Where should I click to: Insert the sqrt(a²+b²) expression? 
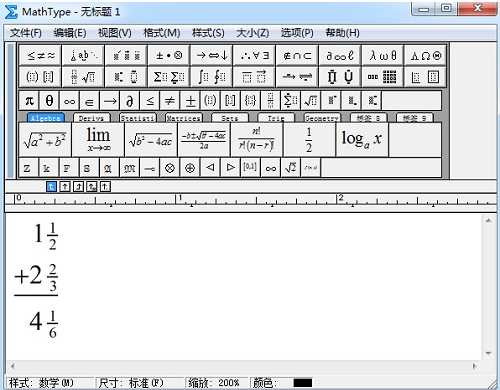click(45, 140)
